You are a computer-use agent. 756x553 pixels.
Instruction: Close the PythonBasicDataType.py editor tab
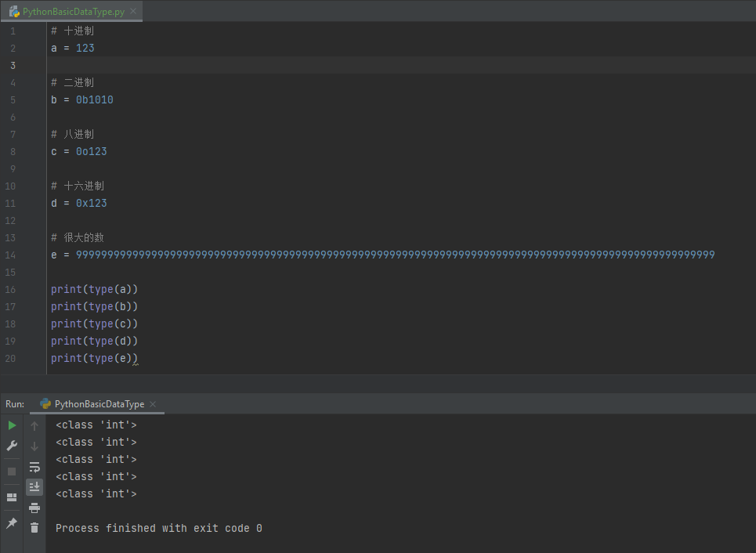click(133, 12)
